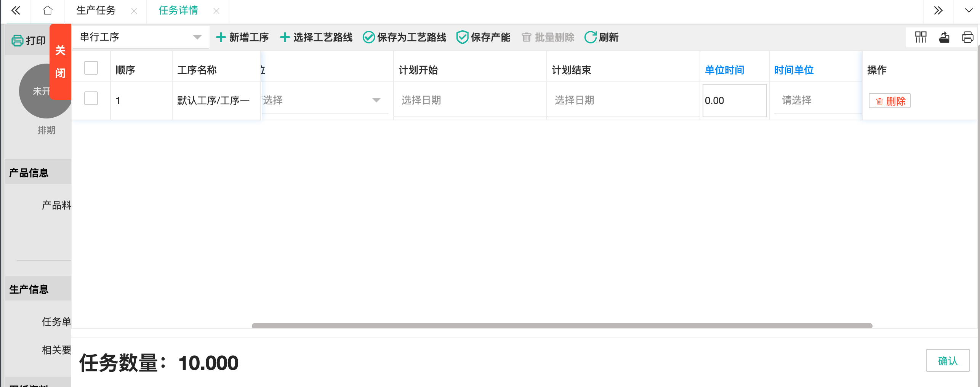Click 保存产能 shield icon
The image size is (980, 387).
pyautogui.click(x=462, y=37)
